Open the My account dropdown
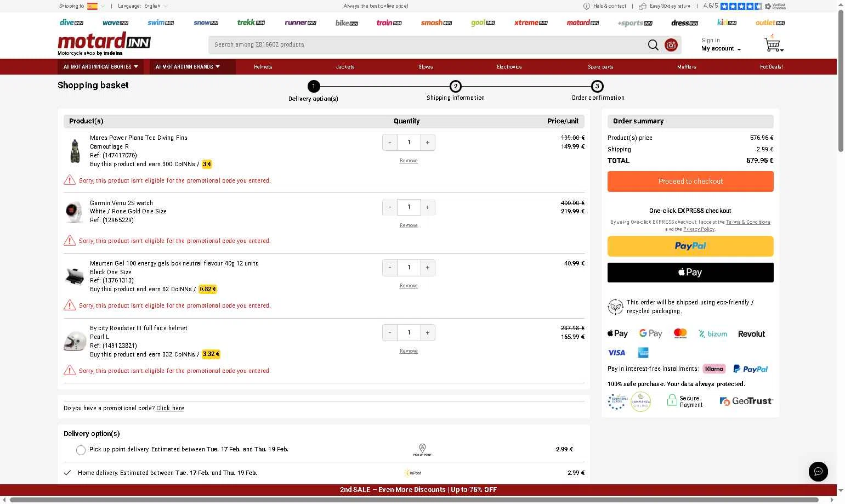This screenshot has height=504, width=845. 721,49
